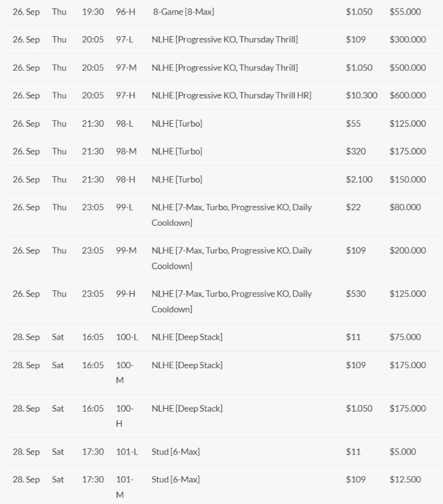
Task: Select the $300.000 guarantee amount
Action: 407,39
